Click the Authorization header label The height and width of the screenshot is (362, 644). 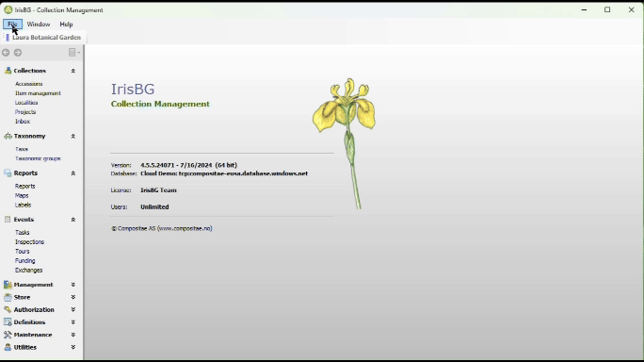point(34,310)
